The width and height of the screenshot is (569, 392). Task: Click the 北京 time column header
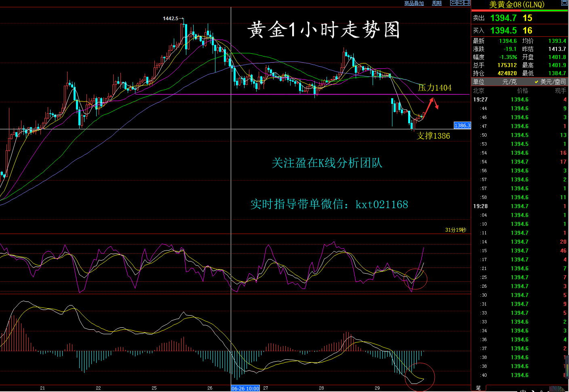click(478, 91)
